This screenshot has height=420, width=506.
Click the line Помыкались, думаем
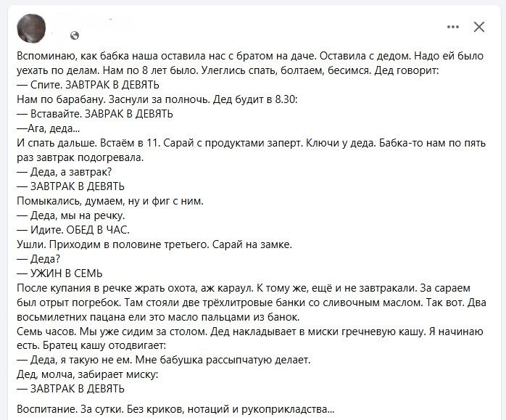tap(110, 201)
